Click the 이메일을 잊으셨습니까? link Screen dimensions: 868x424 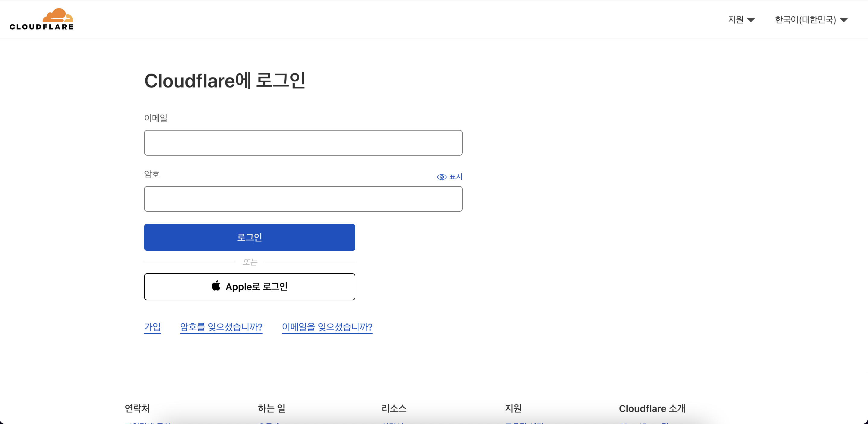[x=327, y=327]
